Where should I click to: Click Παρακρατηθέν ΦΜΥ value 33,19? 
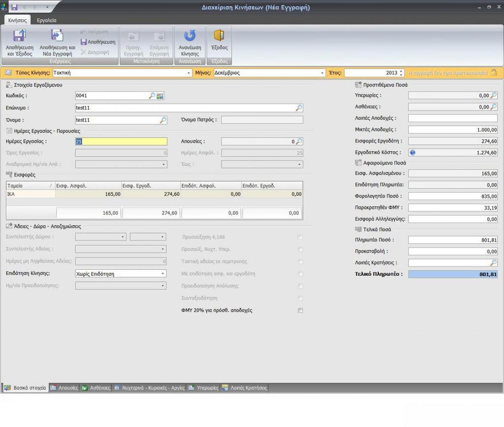coord(453,208)
